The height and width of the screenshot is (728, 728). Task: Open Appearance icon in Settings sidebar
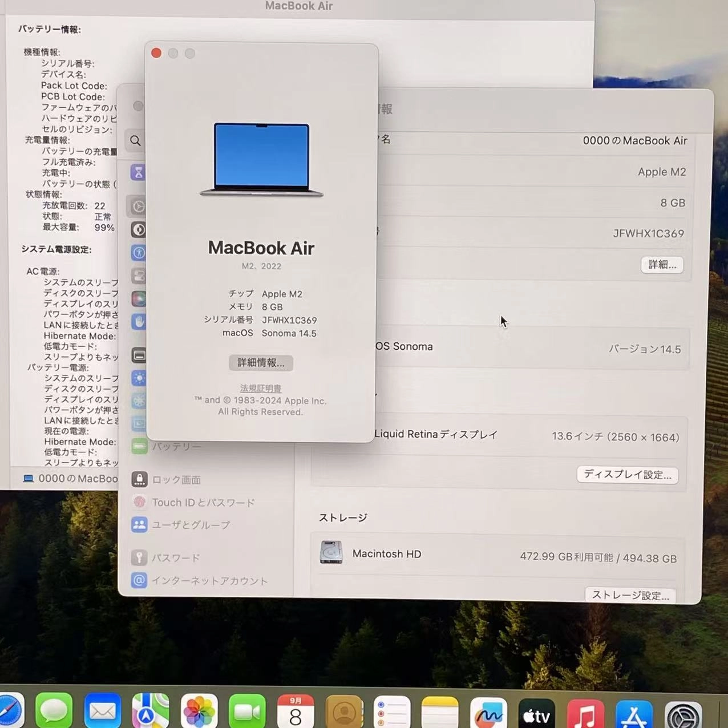click(139, 229)
